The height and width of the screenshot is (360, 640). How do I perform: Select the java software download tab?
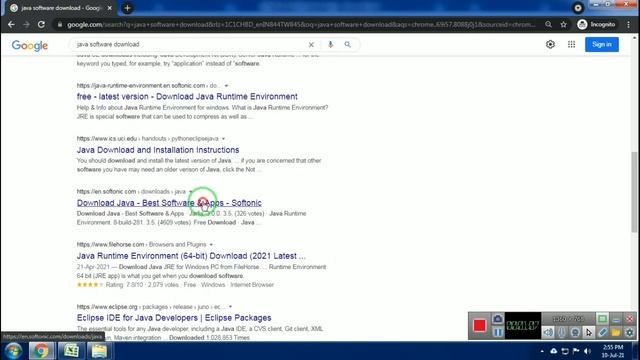[61, 8]
